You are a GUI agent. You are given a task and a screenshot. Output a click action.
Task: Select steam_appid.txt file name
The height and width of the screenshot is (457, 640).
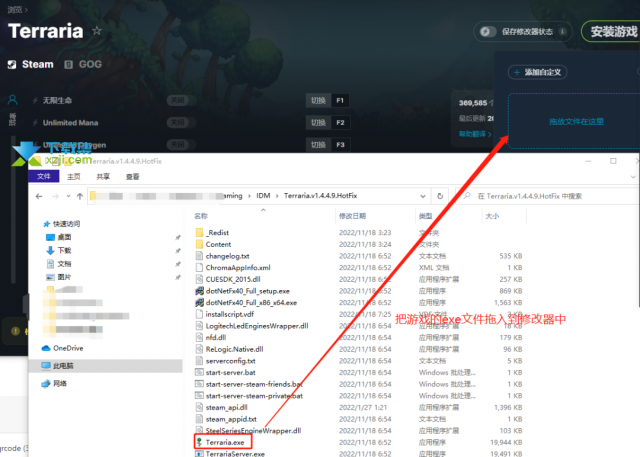point(231,419)
